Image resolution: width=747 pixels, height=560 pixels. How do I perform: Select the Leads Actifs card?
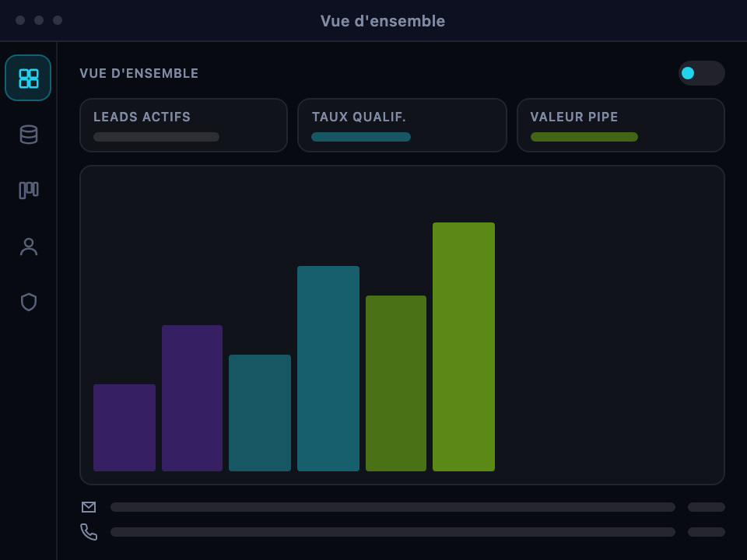[x=184, y=125]
